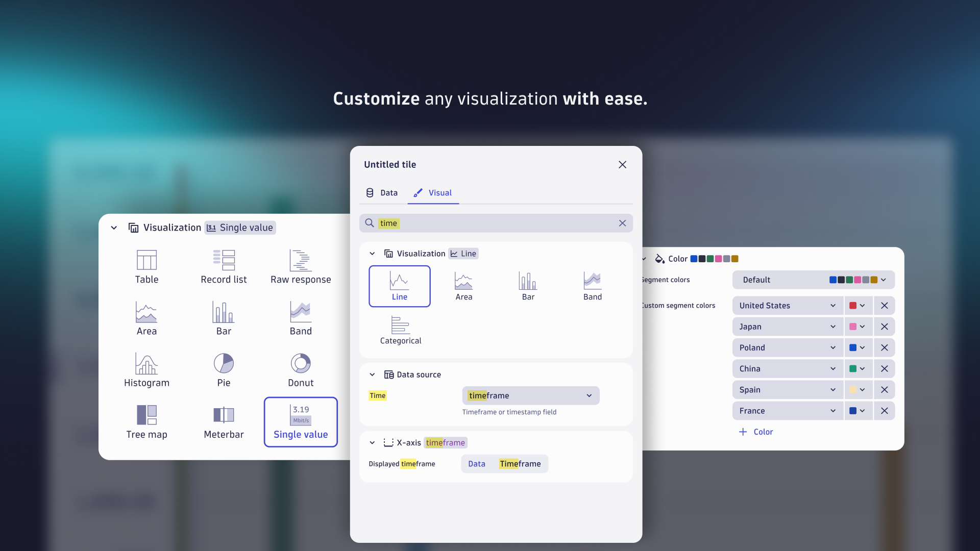The height and width of the screenshot is (551, 980).
Task: Open the timeframe dropdown selector
Action: pos(530,395)
